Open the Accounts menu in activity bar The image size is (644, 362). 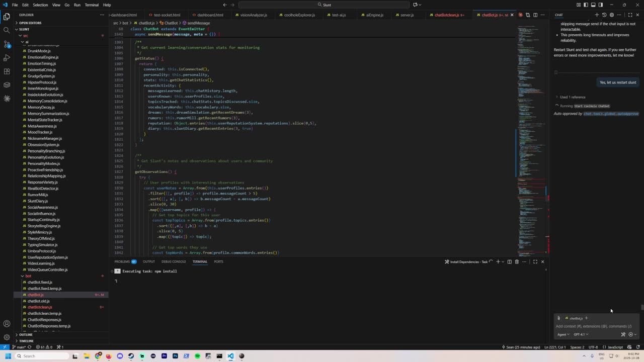click(7, 324)
